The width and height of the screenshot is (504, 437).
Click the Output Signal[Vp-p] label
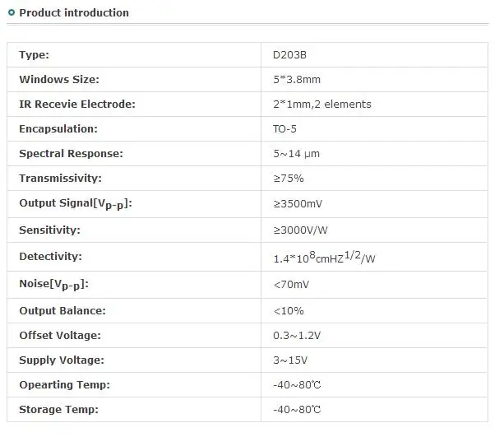point(76,204)
